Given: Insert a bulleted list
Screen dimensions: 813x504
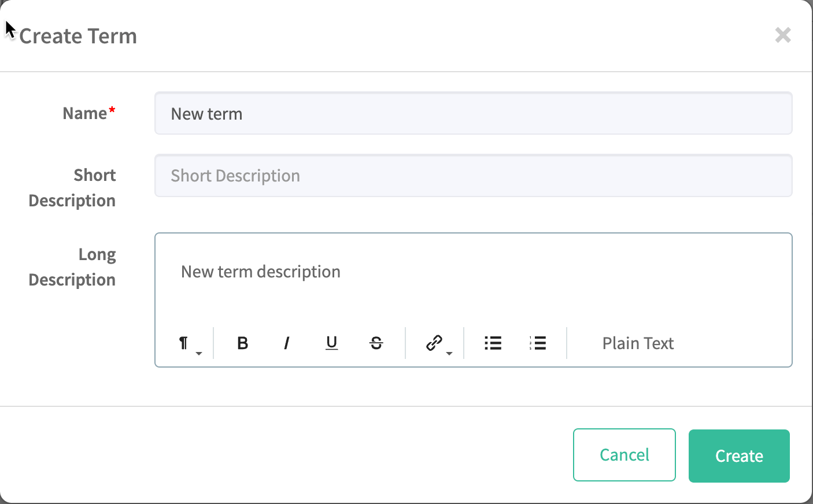Looking at the screenshot, I should (493, 343).
